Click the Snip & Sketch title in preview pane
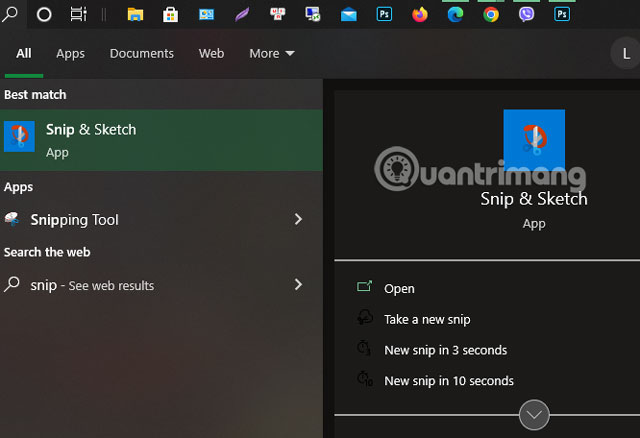Viewport: 640px width, 438px height. pyautogui.click(x=534, y=199)
